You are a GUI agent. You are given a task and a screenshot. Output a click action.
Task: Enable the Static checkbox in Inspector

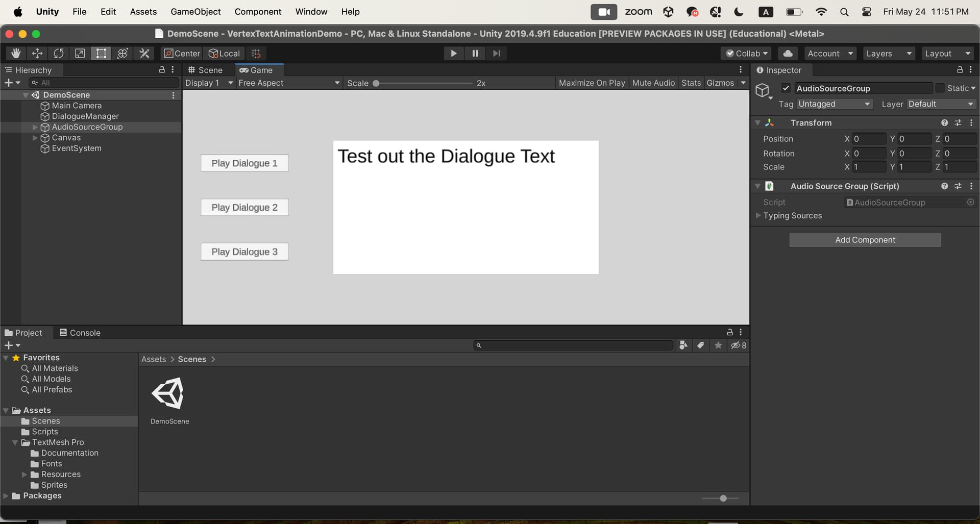click(940, 88)
